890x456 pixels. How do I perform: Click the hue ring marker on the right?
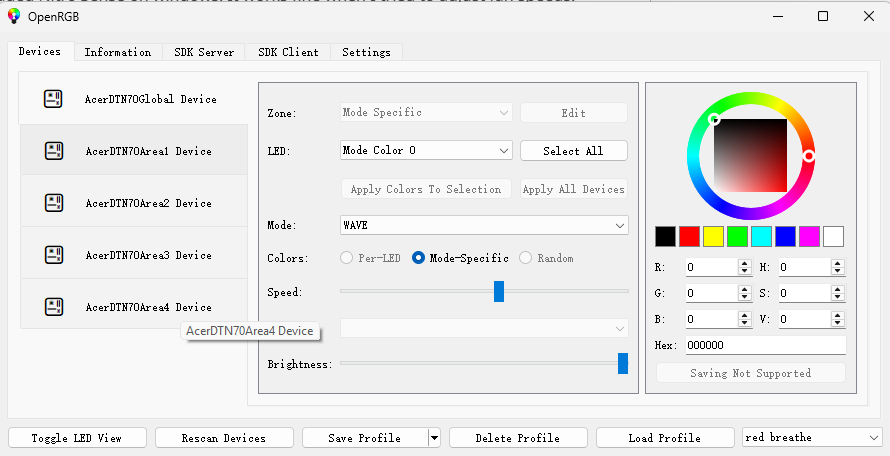tap(809, 156)
